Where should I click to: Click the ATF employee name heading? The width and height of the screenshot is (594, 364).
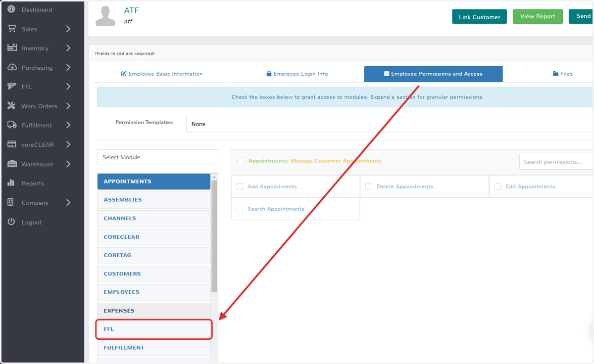tap(131, 10)
